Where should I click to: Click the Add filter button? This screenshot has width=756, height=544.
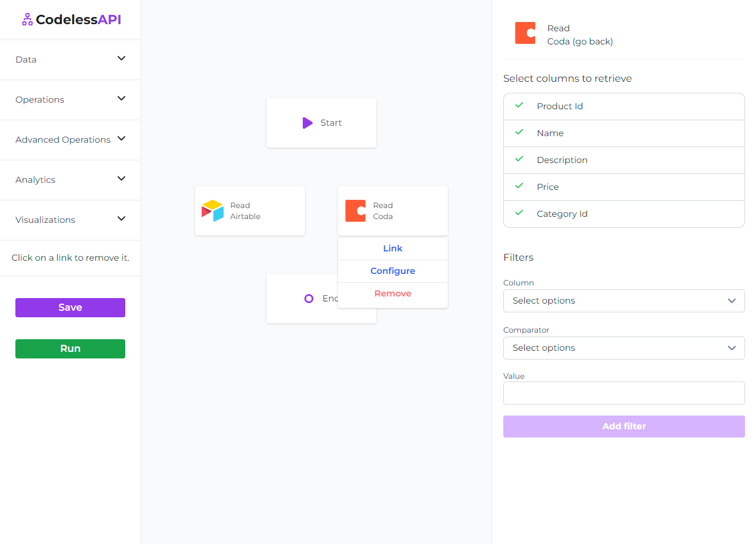click(x=624, y=427)
